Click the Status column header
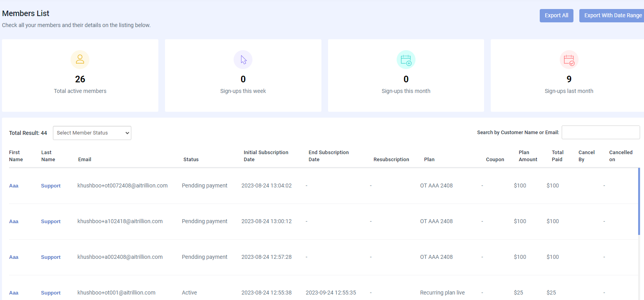 coord(191,160)
